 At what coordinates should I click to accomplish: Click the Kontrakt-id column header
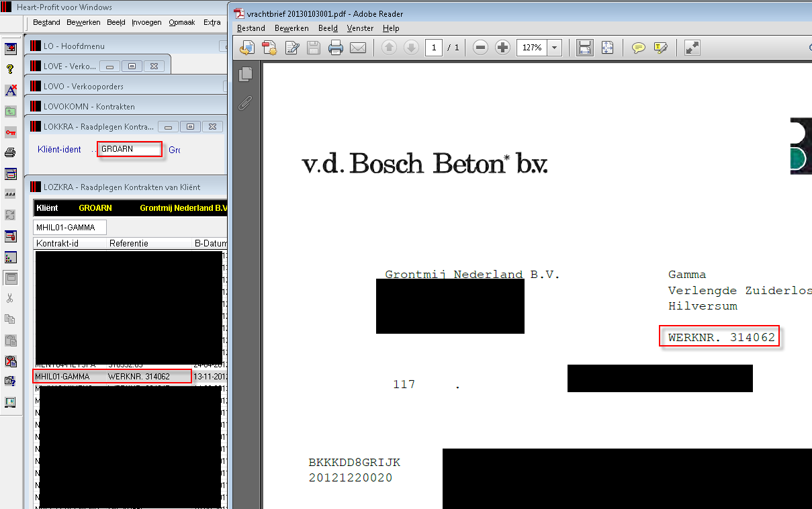(71, 243)
